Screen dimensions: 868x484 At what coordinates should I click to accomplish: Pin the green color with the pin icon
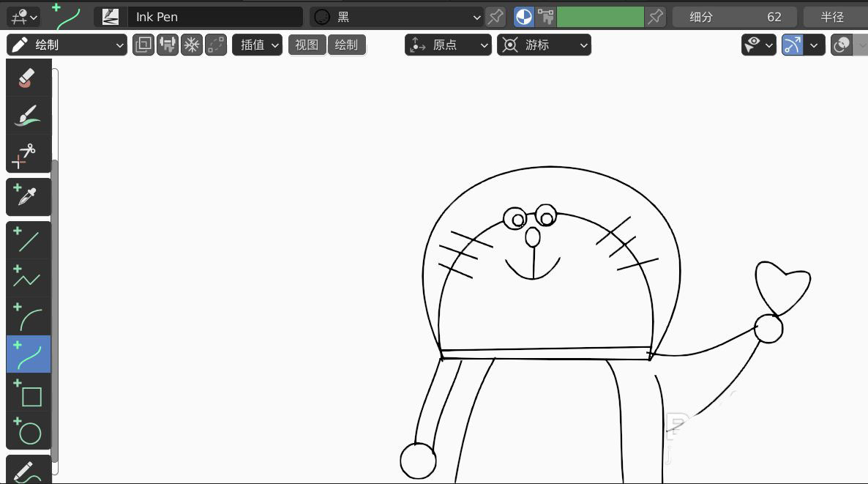pyautogui.click(x=656, y=17)
